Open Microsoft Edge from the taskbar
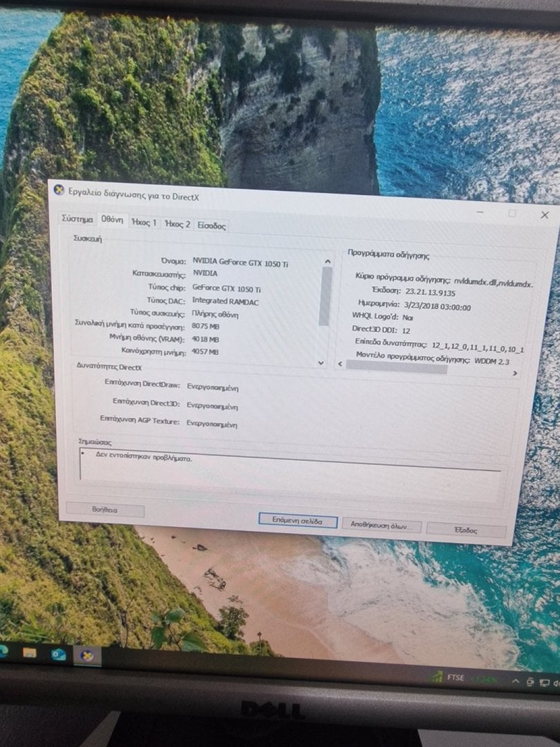This screenshot has width=560, height=747. pos(3,649)
